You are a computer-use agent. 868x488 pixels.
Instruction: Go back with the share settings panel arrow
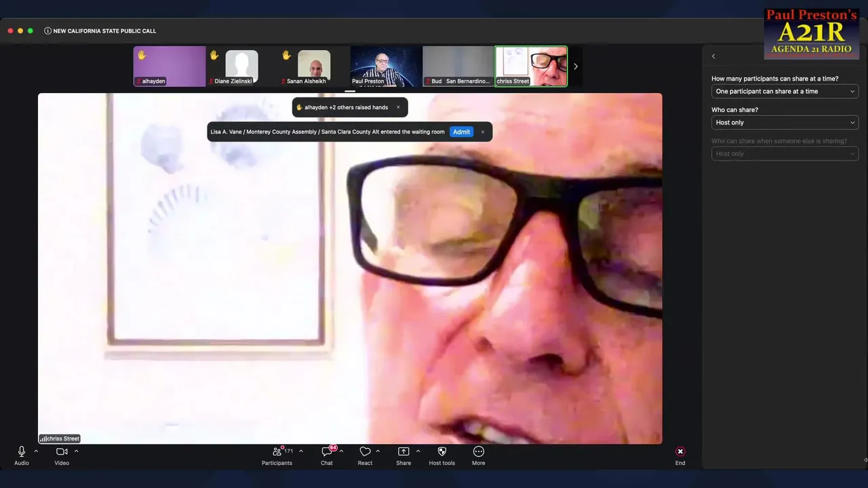point(713,56)
